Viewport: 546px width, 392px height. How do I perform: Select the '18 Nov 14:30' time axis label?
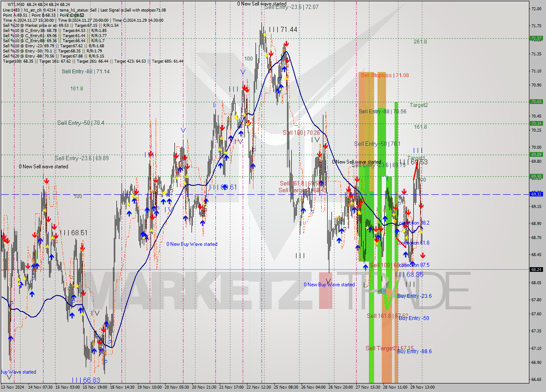(122, 387)
